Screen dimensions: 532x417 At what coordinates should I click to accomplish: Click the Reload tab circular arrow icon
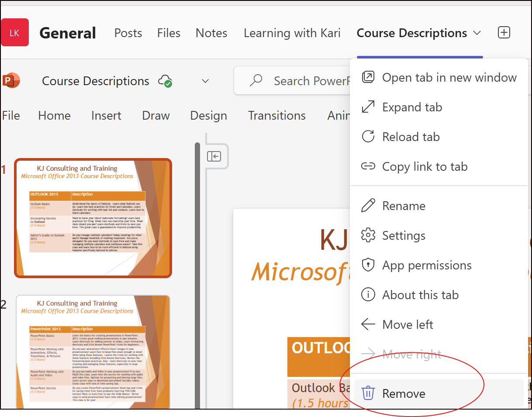(368, 137)
